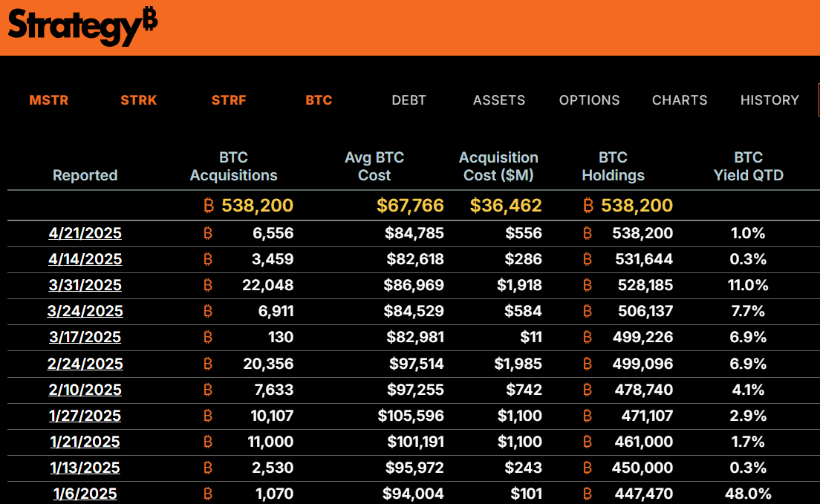Image resolution: width=820 pixels, height=504 pixels.
Task: Open the 3/24/2025 date link
Action: (x=85, y=312)
